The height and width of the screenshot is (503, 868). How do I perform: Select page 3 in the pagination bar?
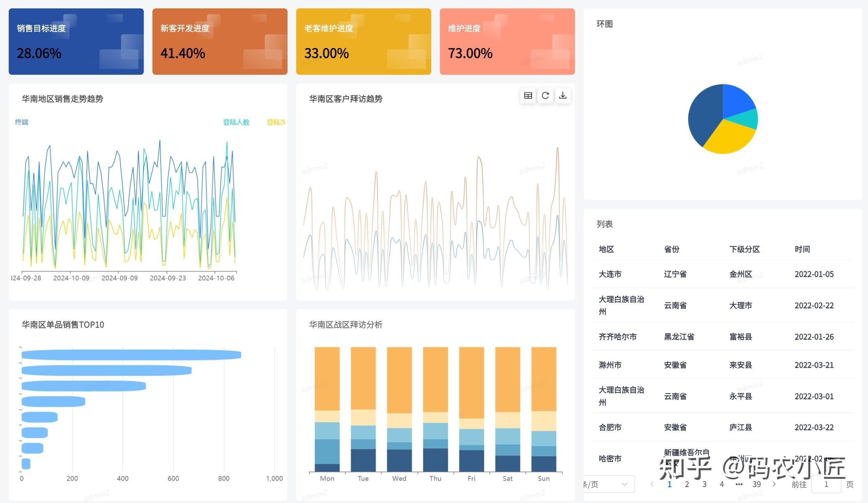(704, 484)
